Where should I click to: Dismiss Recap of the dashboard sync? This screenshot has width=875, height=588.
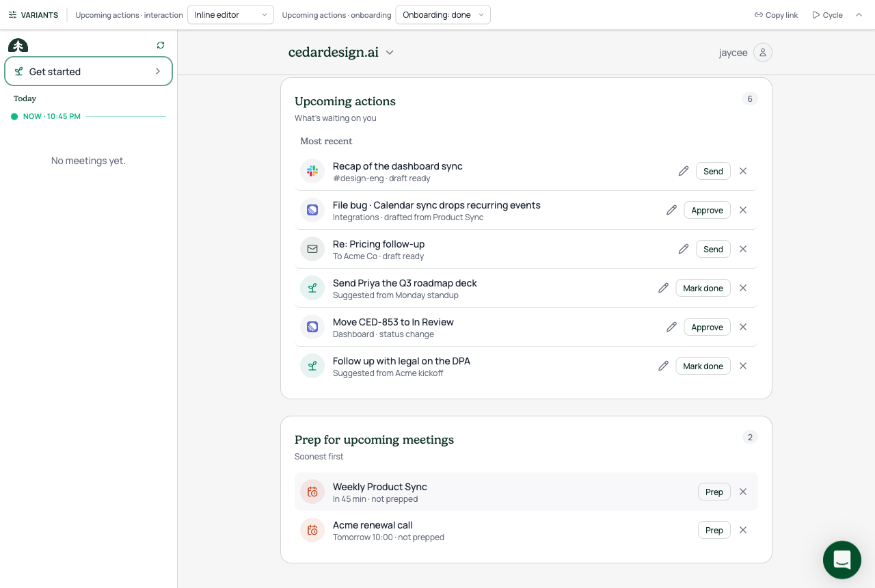(x=743, y=171)
